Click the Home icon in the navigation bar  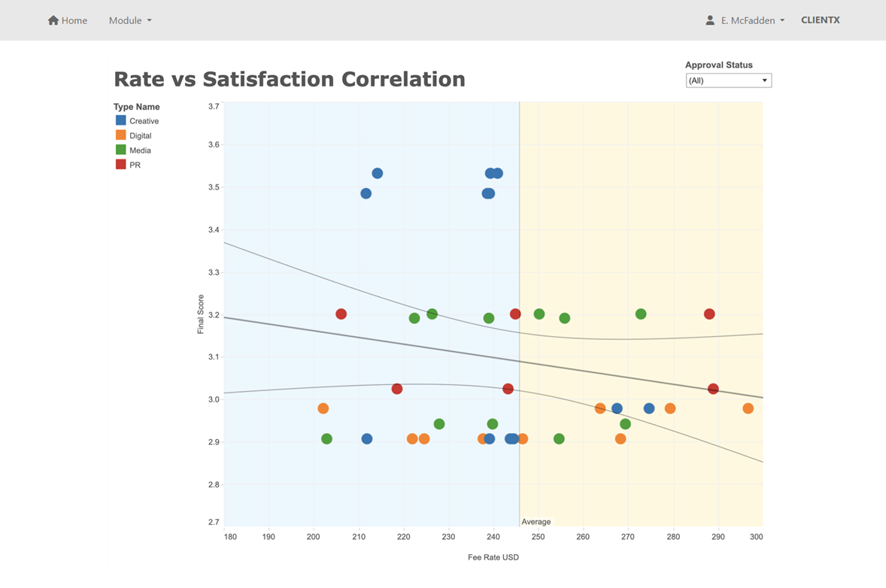[52, 20]
